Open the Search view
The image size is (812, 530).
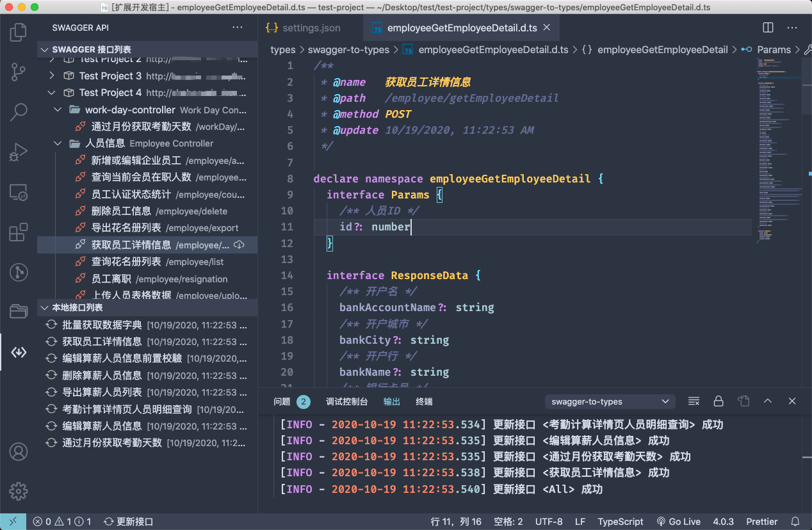point(19,112)
